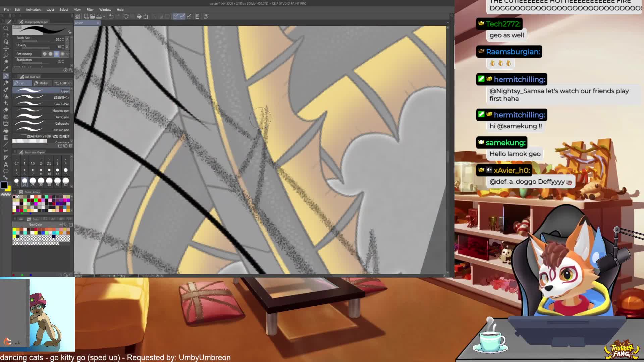Open the Filter menu
The height and width of the screenshot is (362, 644).
(90, 10)
